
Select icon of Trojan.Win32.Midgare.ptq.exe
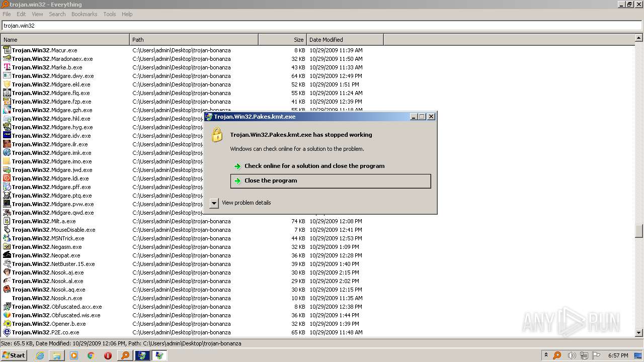click(x=7, y=196)
